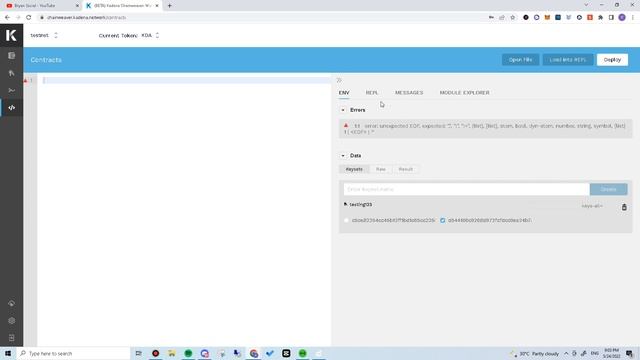Screen dimensions: 640x360
Task: Click the browser address bar URL
Action: (x=87, y=18)
